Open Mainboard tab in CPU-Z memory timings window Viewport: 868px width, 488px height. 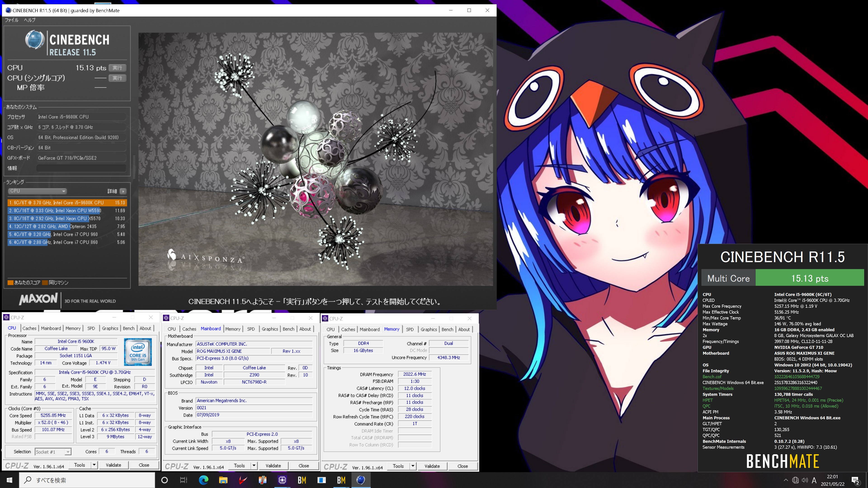369,329
